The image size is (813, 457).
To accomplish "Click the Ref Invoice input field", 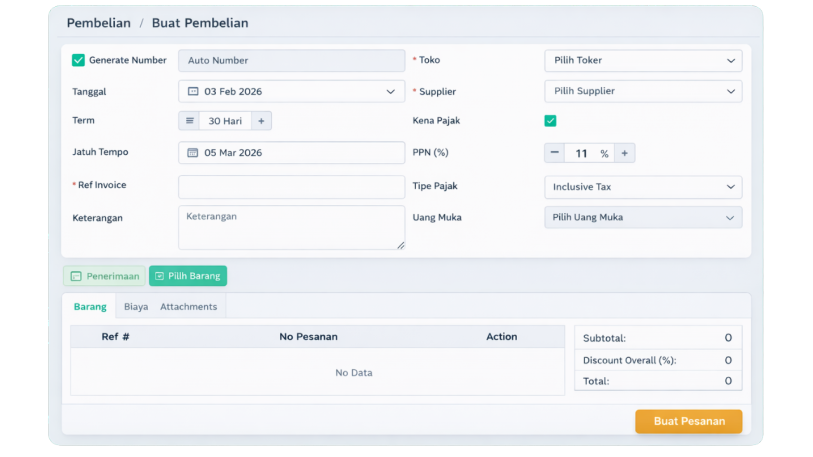I will (x=291, y=187).
